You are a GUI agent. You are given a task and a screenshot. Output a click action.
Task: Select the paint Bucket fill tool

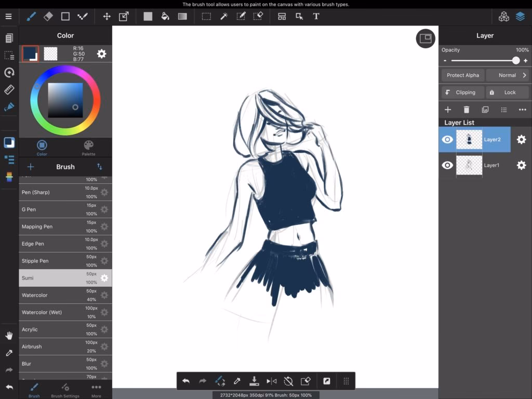coord(166,16)
